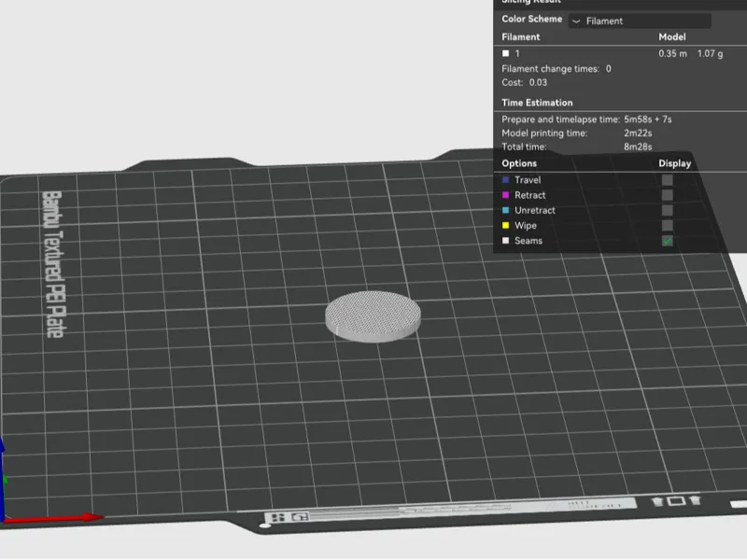This screenshot has width=747, height=560.
Task: Click the Options section header
Action: pyautogui.click(x=519, y=163)
